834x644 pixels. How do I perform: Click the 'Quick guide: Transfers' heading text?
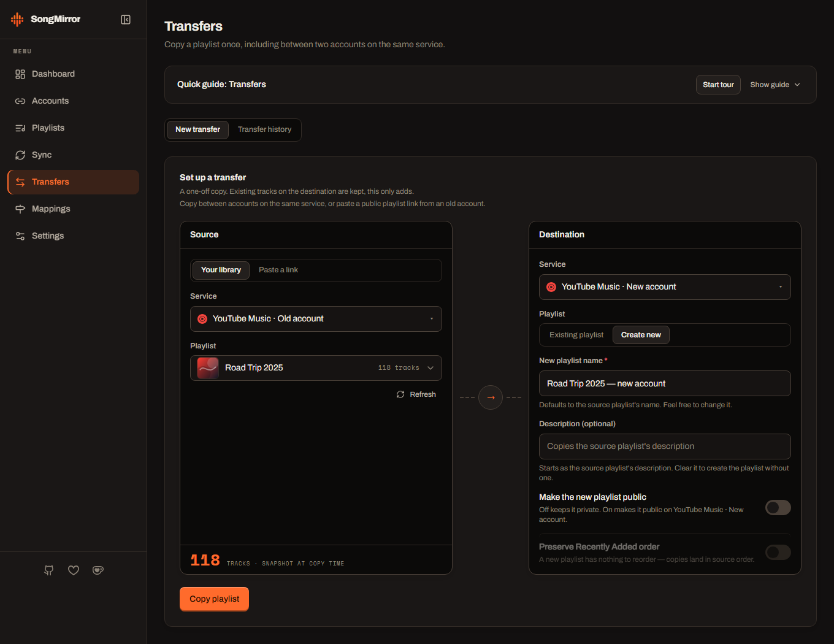coord(221,85)
